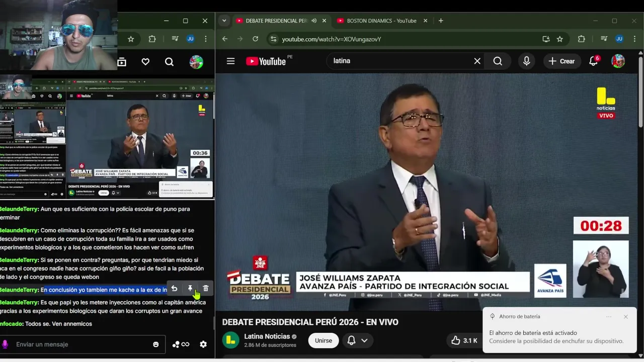Open the YouTube hamburger guide menu
The width and height of the screenshot is (644, 362).
(x=230, y=61)
